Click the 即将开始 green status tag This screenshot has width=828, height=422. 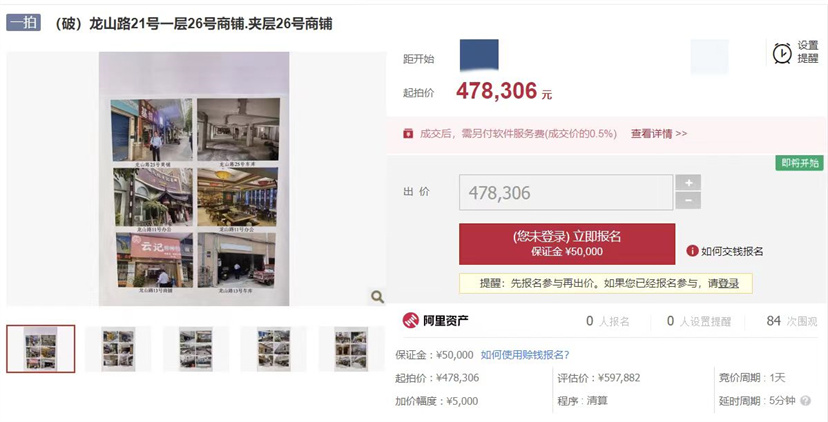pos(799,163)
